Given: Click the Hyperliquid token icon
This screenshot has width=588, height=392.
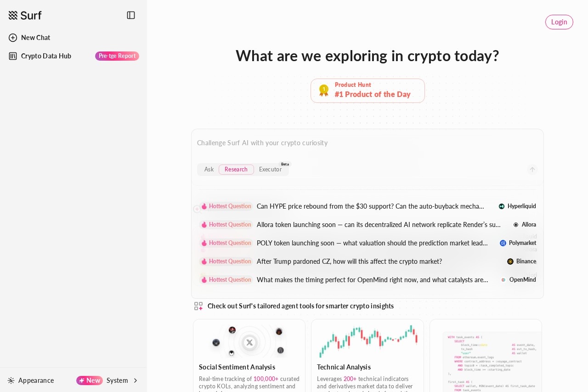Looking at the screenshot, I should pyautogui.click(x=502, y=206).
